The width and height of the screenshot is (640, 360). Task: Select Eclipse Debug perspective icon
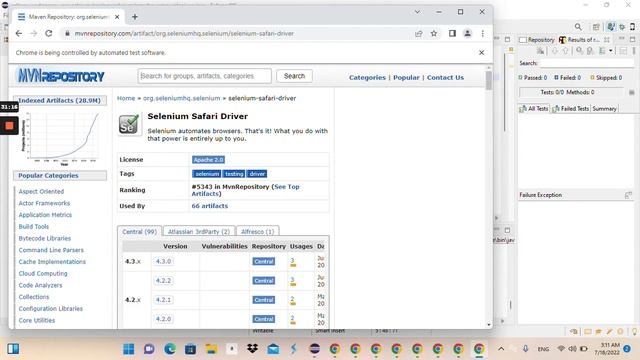622,27
